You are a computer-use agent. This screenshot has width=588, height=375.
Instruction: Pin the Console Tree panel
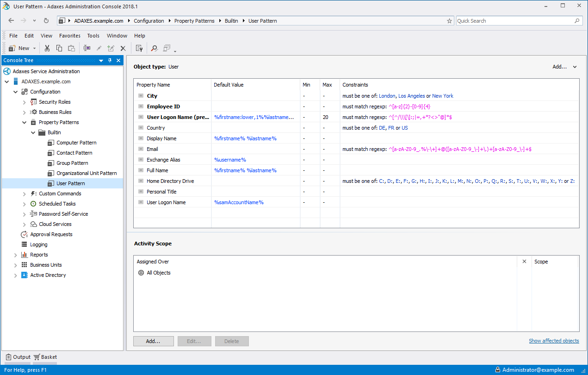(x=110, y=61)
